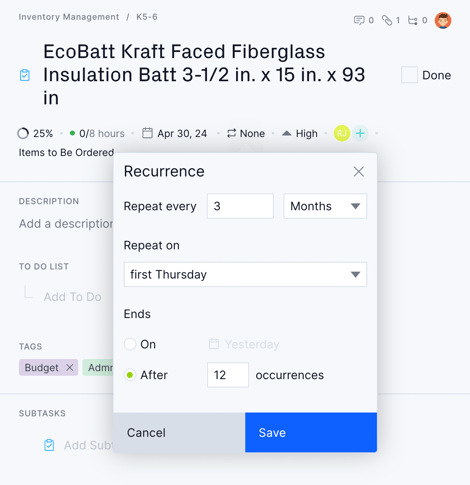Click the partially hidden Admin tag

(98, 367)
